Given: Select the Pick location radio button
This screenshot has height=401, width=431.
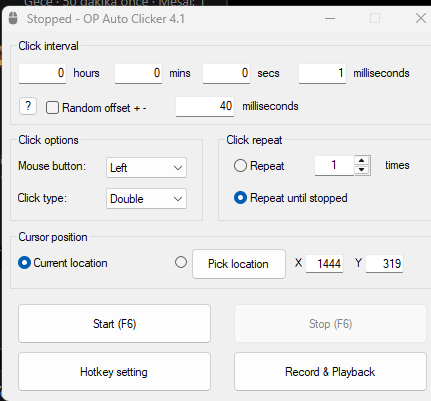Looking at the screenshot, I should click(181, 262).
